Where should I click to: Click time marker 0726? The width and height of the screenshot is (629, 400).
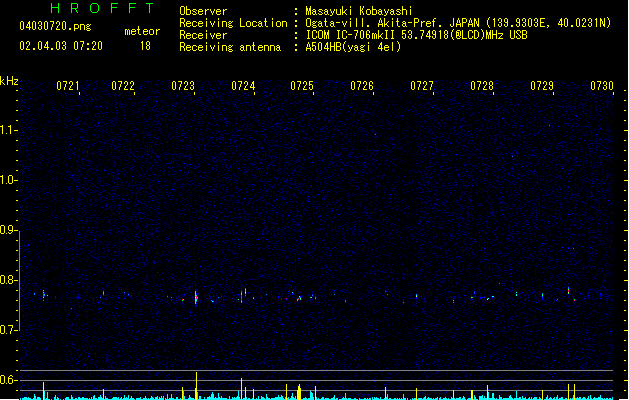[x=362, y=85]
